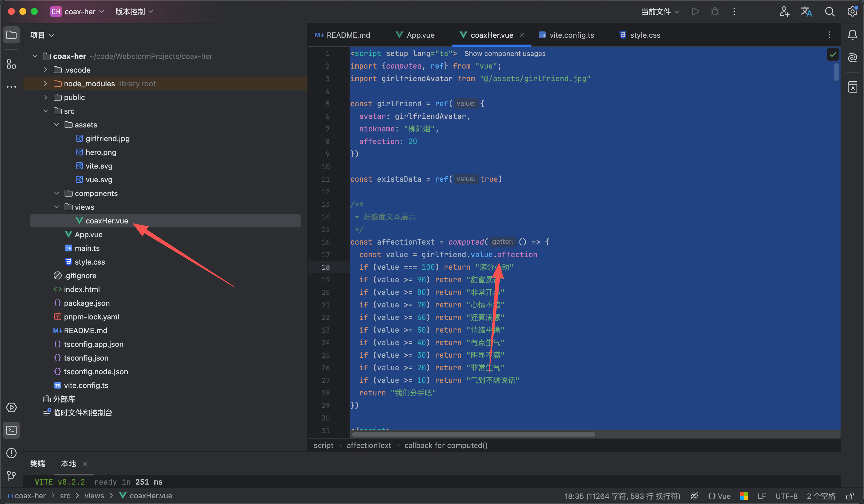Start debugging with the bug icon
This screenshot has width=864, height=504.
coord(715,12)
